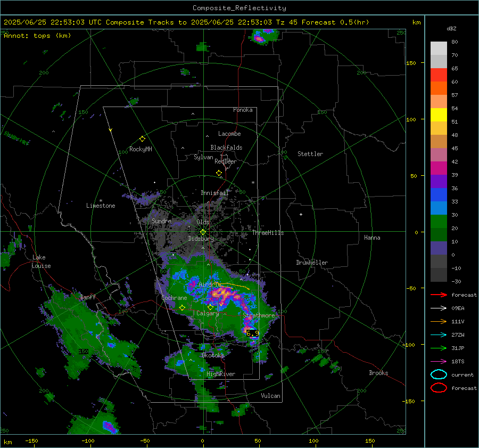This screenshot has height=448, width=479.
Task: Click the Sylvan label on map
Action: (203, 157)
